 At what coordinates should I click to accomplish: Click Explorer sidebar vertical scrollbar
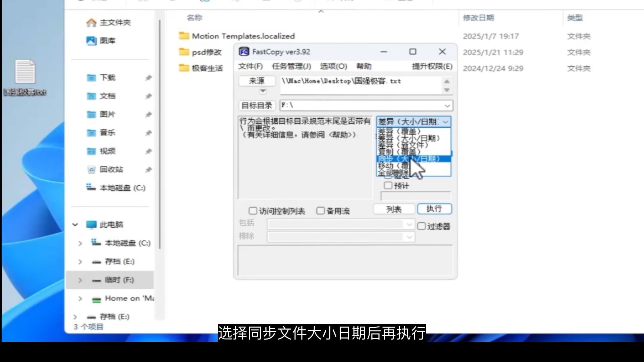[x=160, y=134]
